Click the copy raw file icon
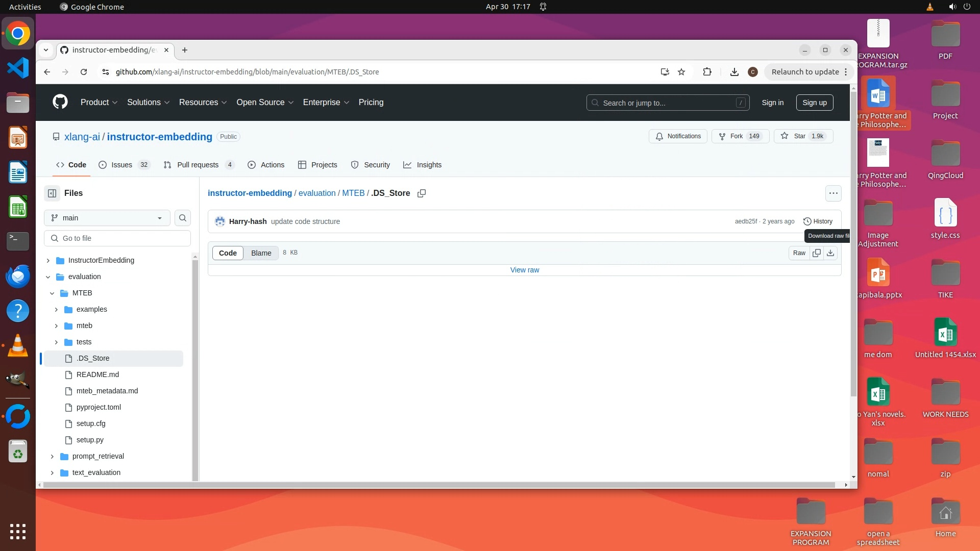 (817, 253)
